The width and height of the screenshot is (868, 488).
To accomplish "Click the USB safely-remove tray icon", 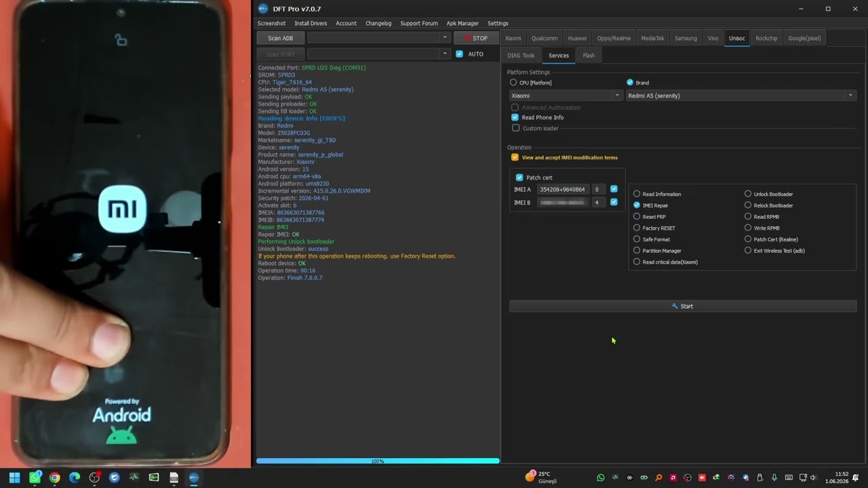I will (x=759, y=478).
